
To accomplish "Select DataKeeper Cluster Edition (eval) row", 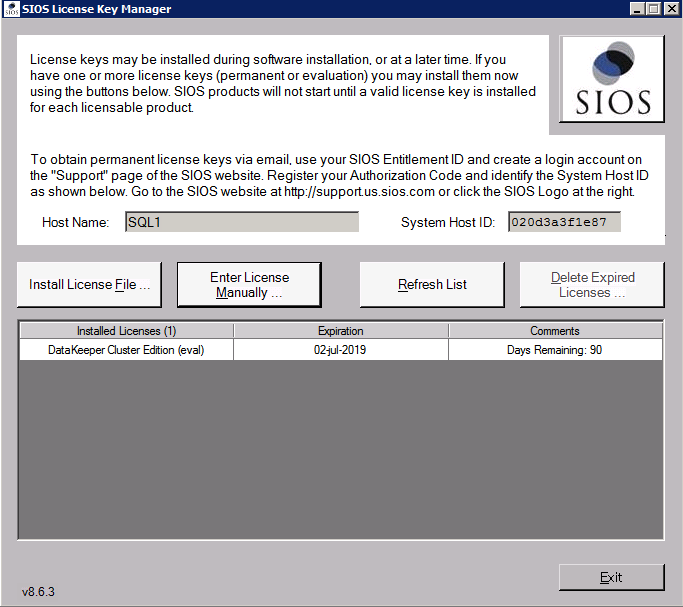I will (341, 350).
